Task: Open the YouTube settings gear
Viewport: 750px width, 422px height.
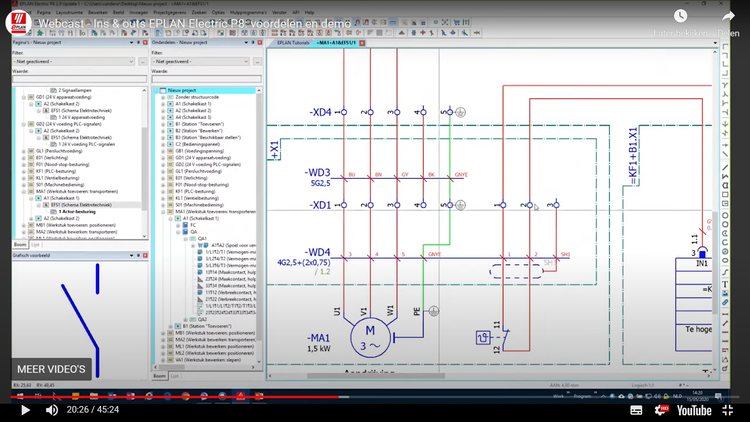Action: click(660, 410)
